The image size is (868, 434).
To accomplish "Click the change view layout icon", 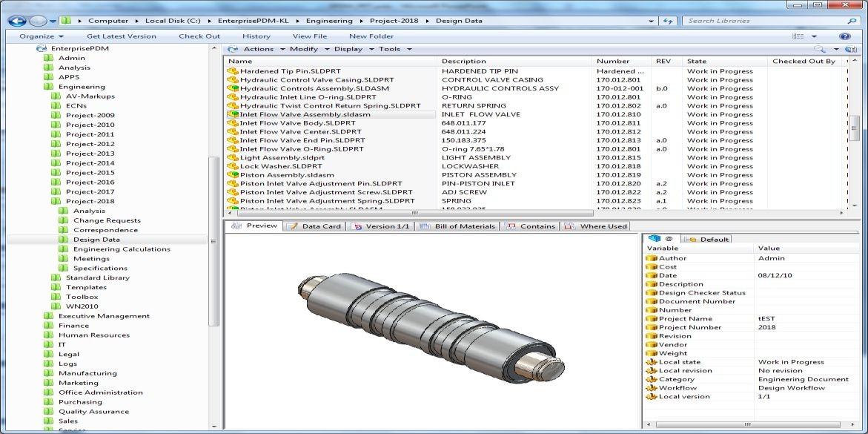I will pos(798,36).
